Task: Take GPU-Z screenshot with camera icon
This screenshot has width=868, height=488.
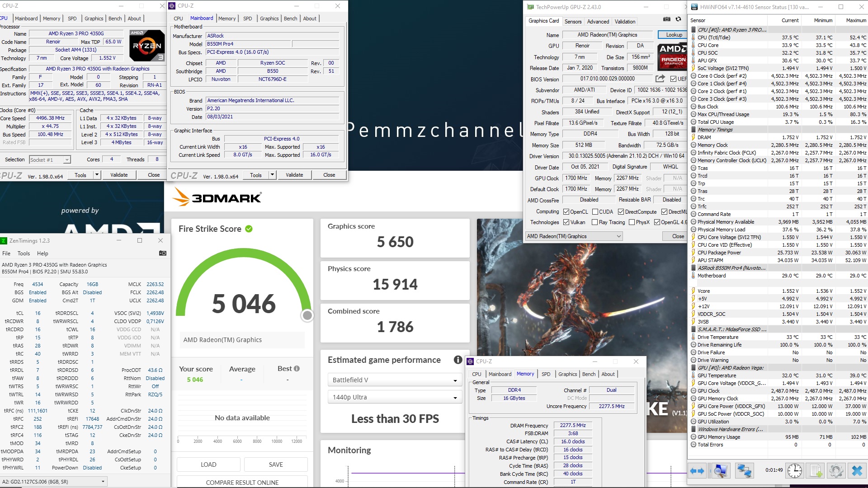Action: click(666, 19)
